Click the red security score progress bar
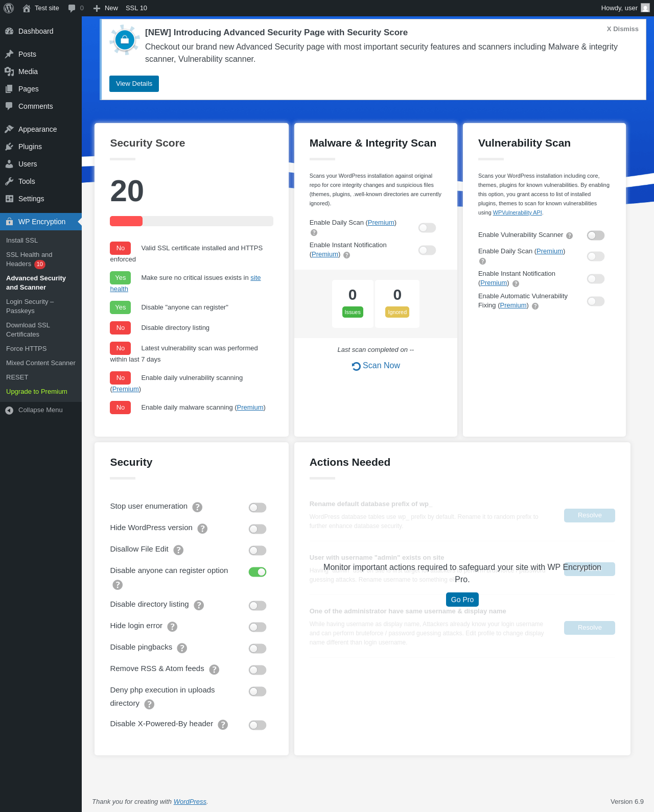 click(x=126, y=221)
